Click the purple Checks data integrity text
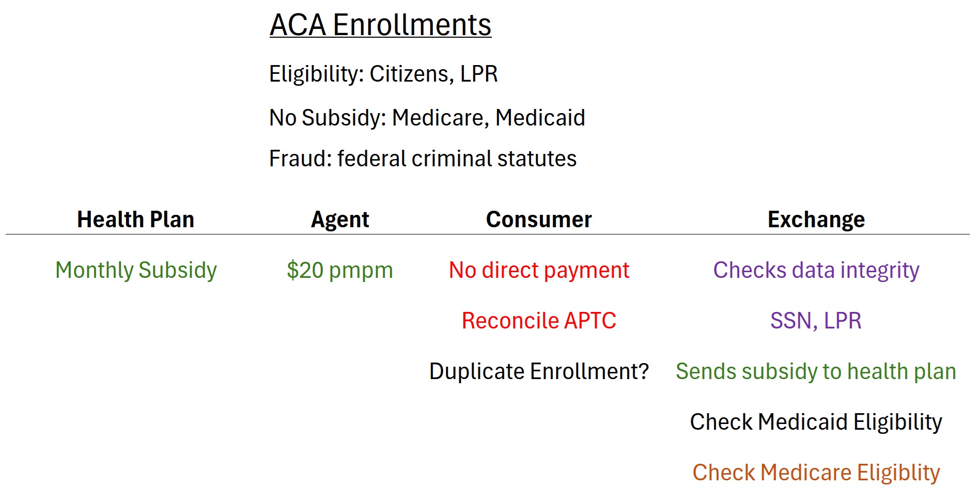The height and width of the screenshot is (502, 980). pyautogui.click(x=816, y=271)
